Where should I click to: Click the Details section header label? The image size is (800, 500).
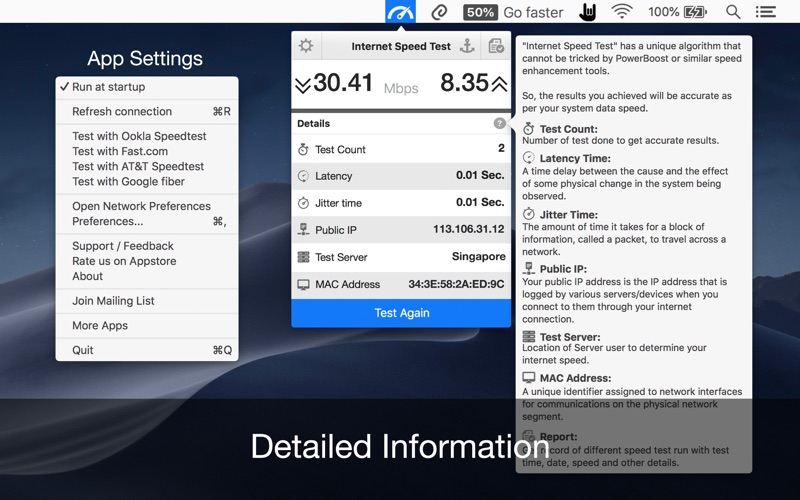pos(313,123)
